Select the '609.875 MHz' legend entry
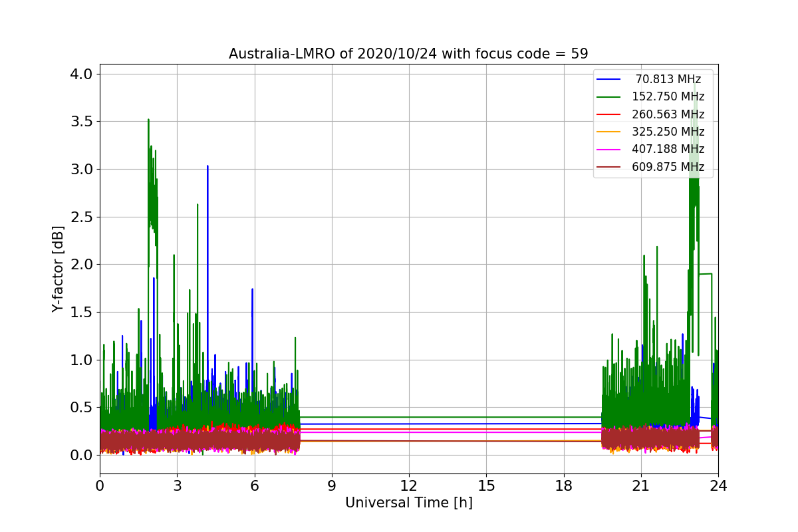The height and width of the screenshot is (532, 798). click(668, 167)
